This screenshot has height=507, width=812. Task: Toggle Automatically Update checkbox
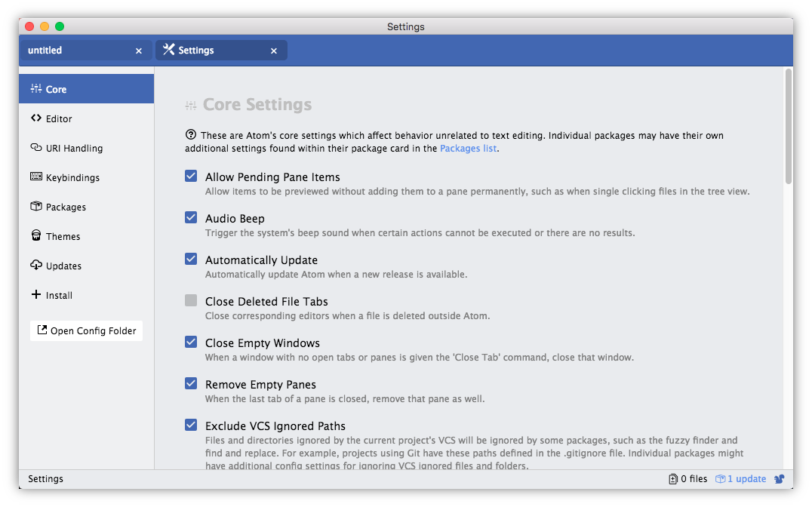pos(191,259)
